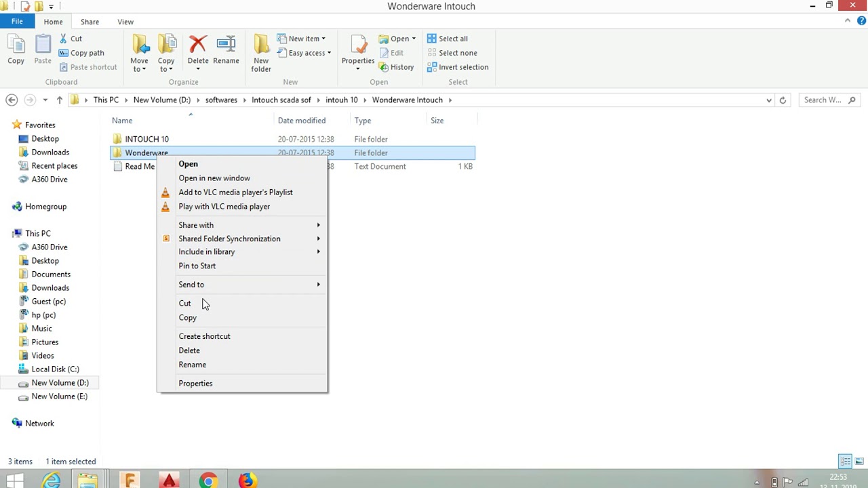Open Firefox from the taskbar
This screenshot has width=868, height=488.
[x=247, y=481]
